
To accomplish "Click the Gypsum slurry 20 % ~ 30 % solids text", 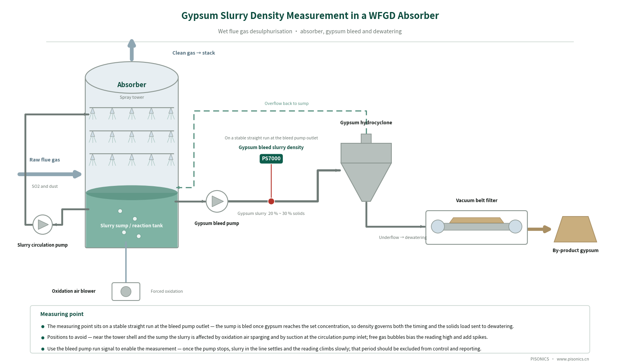I will pos(271,213).
